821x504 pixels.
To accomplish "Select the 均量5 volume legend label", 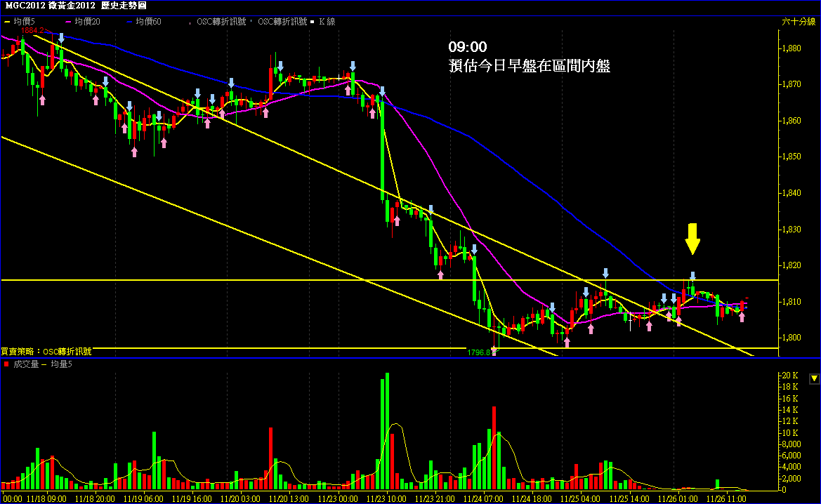I will pyautogui.click(x=61, y=364).
